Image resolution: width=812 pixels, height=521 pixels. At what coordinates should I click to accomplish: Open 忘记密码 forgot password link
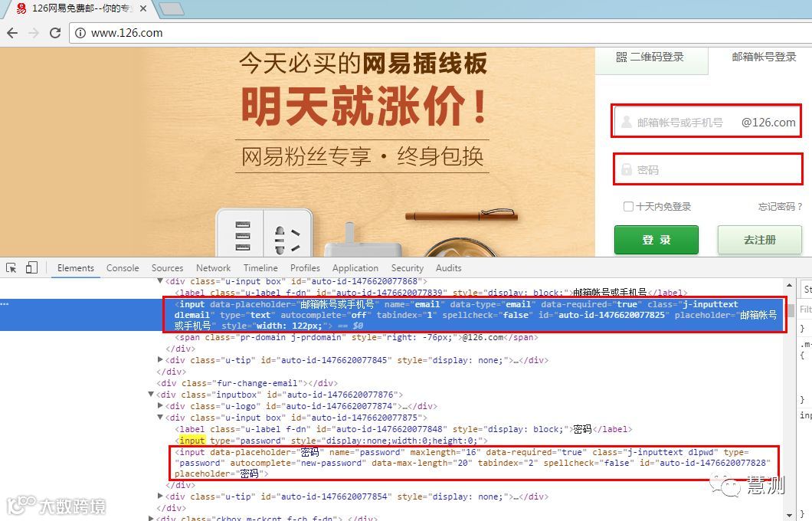click(x=780, y=206)
